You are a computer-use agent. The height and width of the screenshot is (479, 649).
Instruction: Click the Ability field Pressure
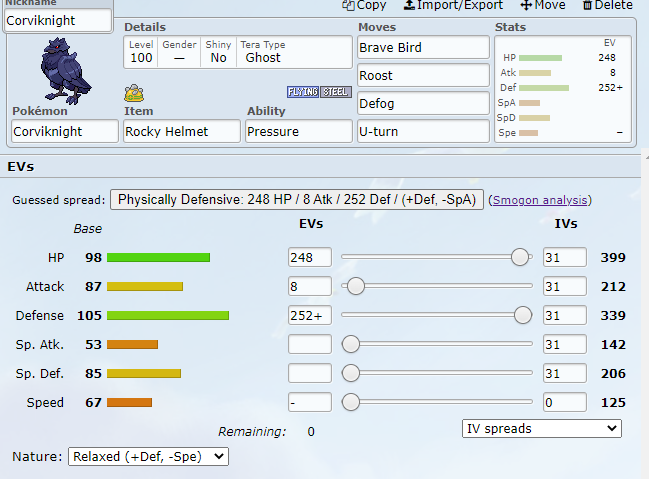[299, 131]
